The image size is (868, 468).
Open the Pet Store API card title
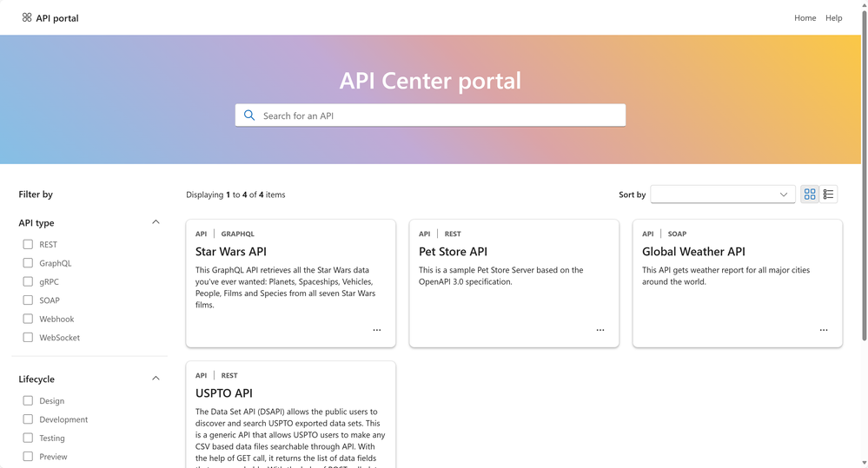[453, 252]
